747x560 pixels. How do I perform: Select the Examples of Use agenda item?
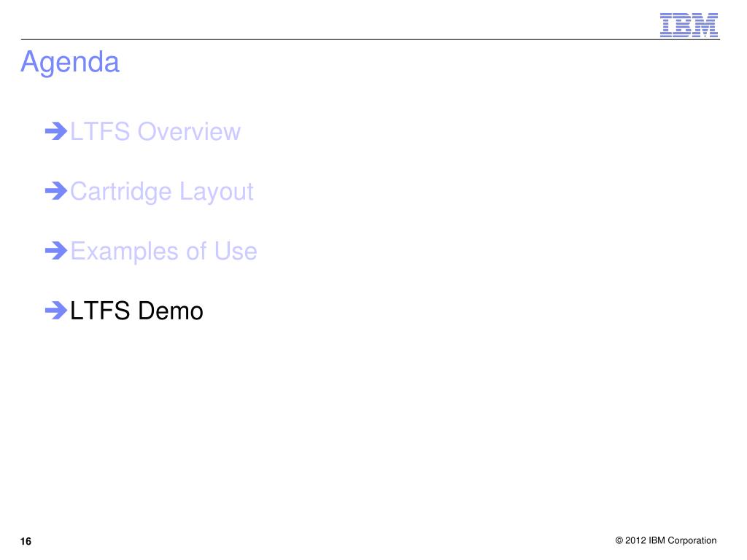coord(163,252)
